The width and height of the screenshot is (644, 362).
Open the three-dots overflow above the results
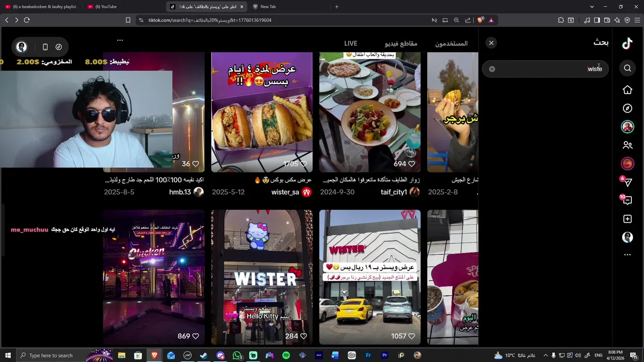click(120, 40)
